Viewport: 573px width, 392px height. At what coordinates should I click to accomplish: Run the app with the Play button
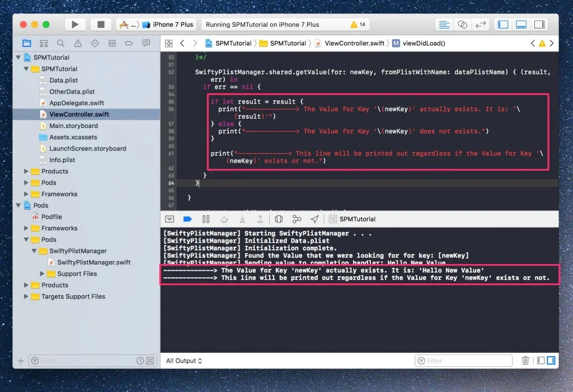[x=75, y=25]
